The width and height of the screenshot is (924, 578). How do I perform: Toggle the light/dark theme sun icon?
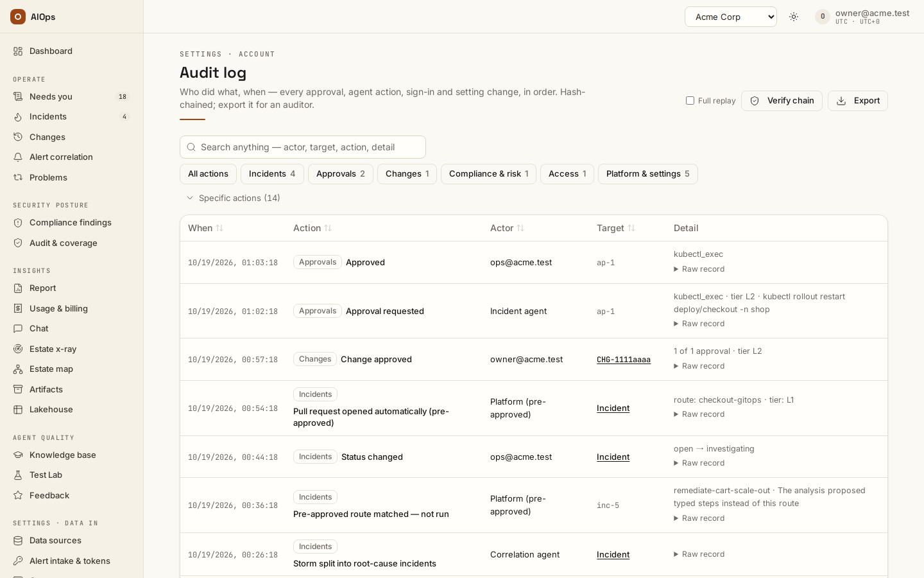pyautogui.click(x=794, y=17)
